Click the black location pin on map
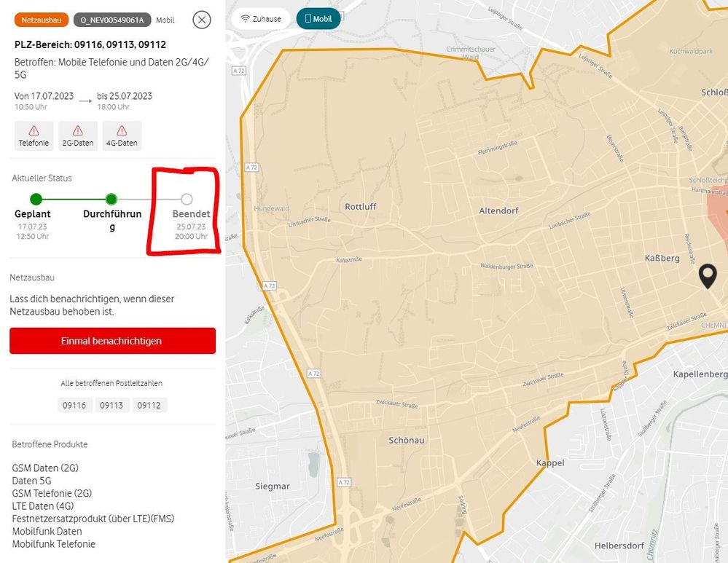The width and height of the screenshot is (728, 563). (x=708, y=276)
